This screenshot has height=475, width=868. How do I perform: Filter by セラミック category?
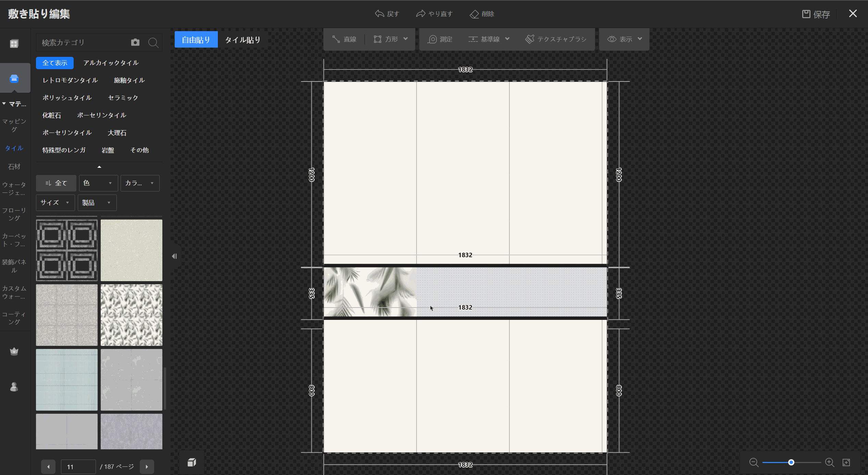click(x=123, y=98)
